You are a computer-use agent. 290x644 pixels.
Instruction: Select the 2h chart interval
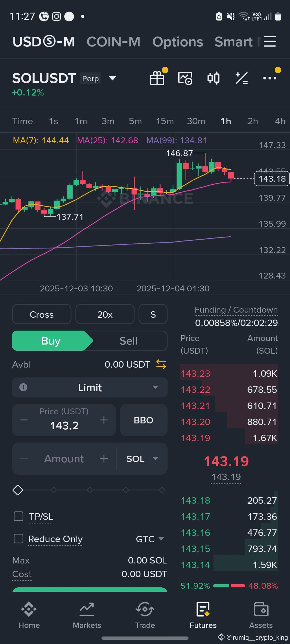[253, 121]
